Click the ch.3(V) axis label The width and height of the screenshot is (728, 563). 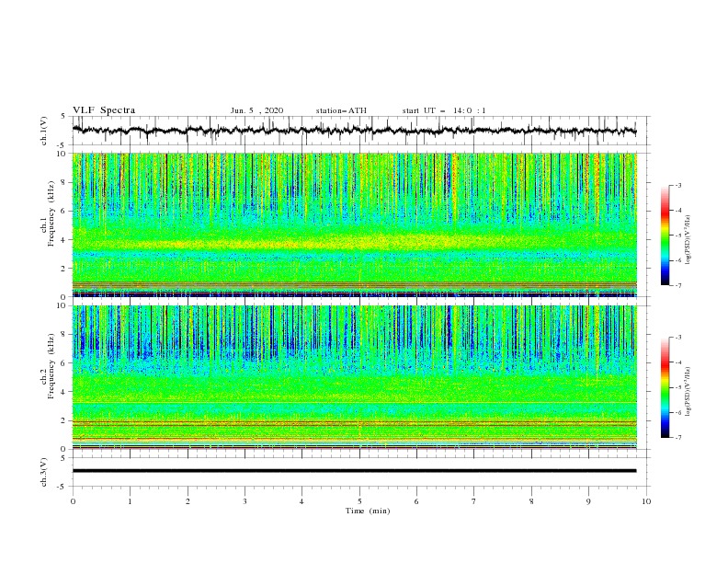(x=44, y=472)
